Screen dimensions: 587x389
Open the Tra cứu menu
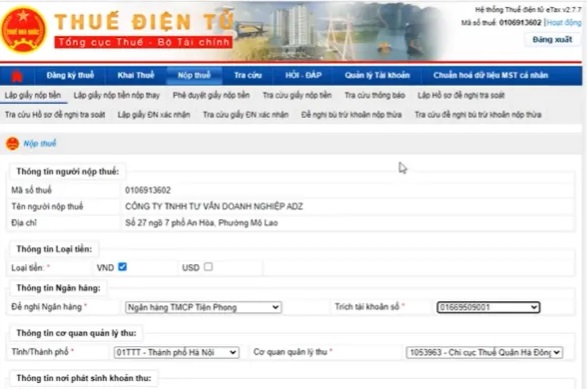(248, 75)
